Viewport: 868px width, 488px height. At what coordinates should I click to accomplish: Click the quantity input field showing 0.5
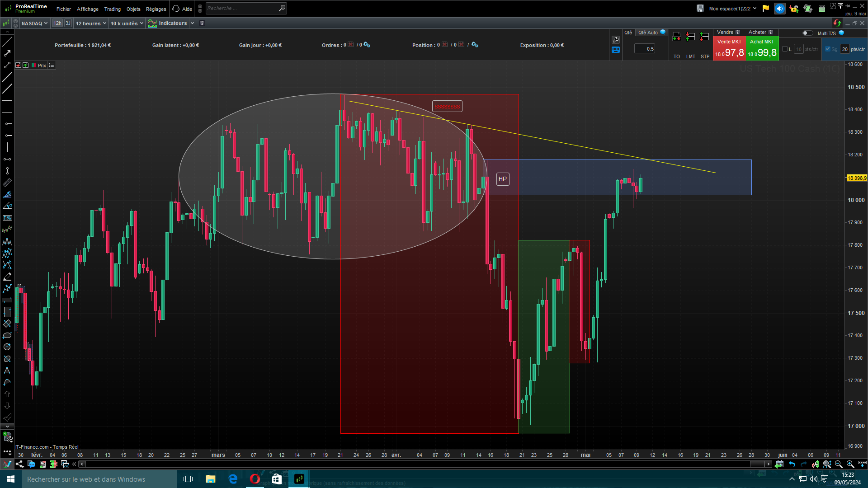(645, 49)
